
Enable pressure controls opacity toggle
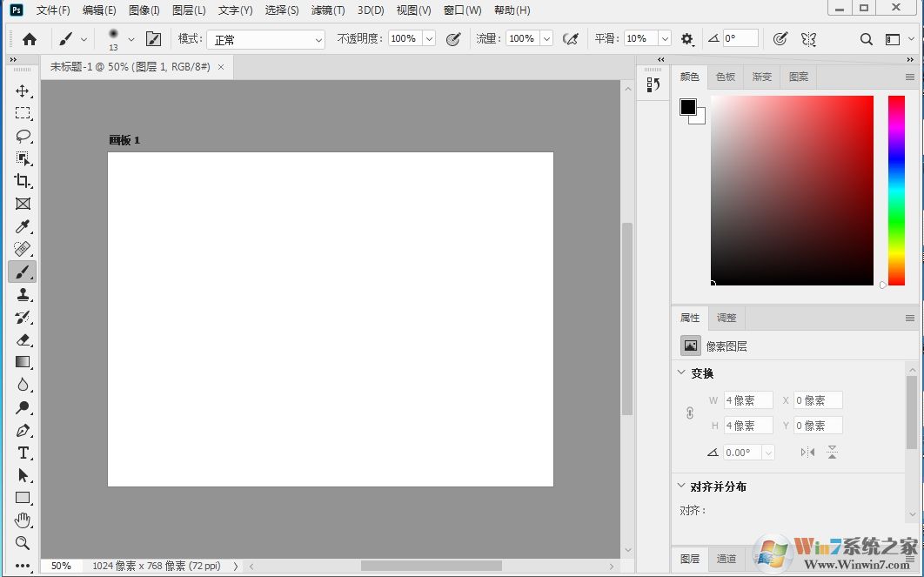click(453, 38)
